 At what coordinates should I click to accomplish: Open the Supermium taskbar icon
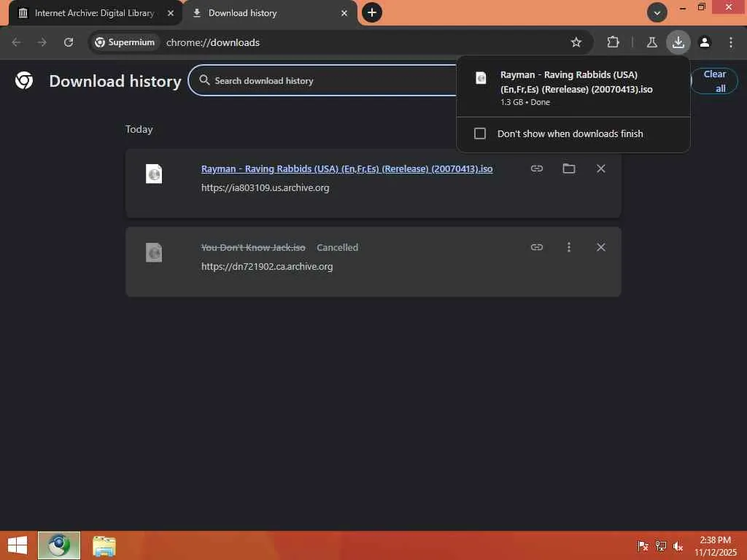(59, 545)
